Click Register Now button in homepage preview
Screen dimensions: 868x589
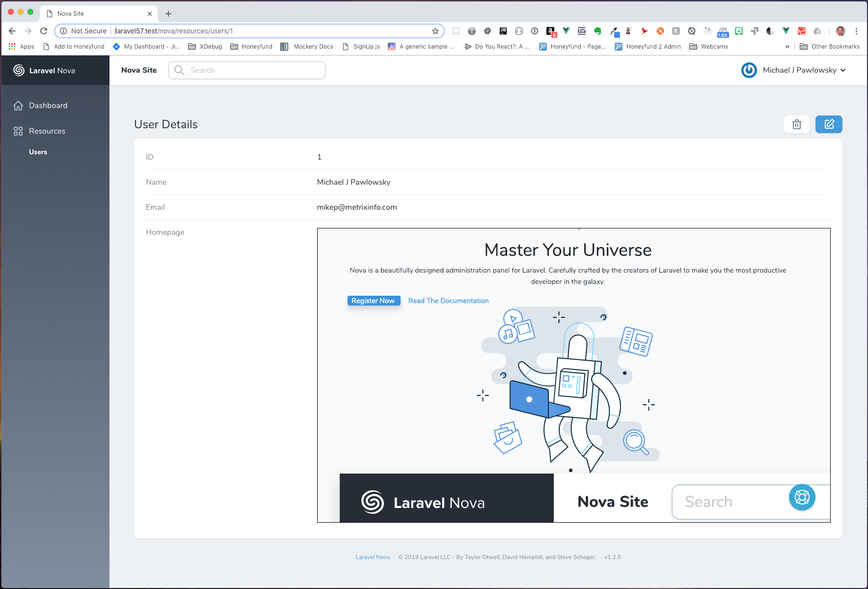[x=374, y=301]
